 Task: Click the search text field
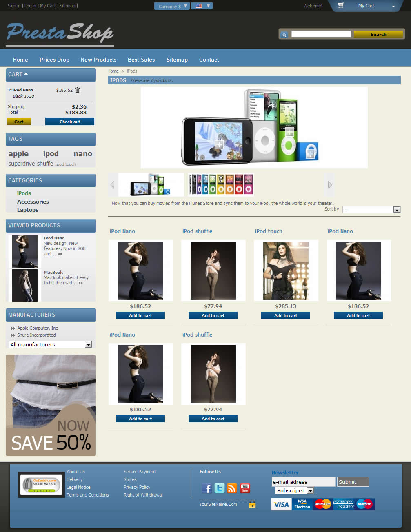(x=321, y=34)
